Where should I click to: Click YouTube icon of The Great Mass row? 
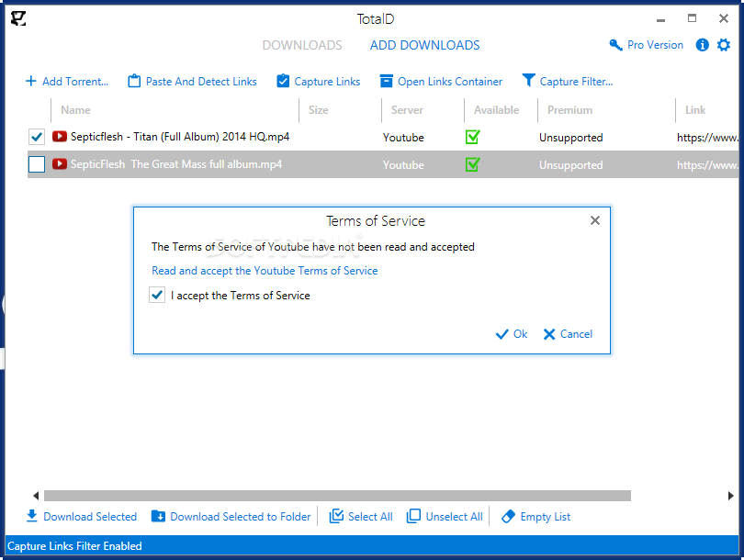pos(60,164)
